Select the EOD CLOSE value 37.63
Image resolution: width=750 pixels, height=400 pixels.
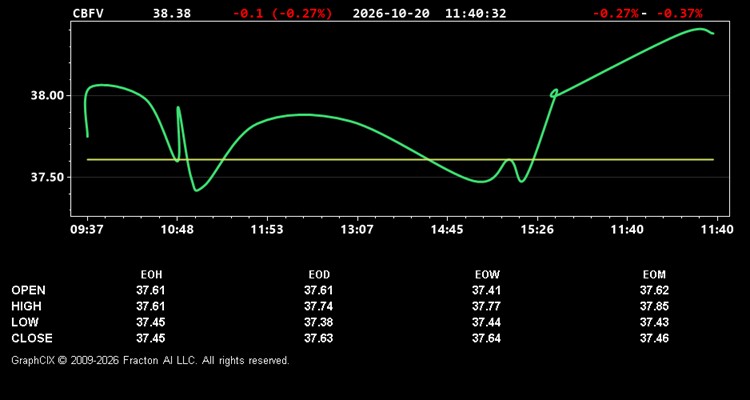coord(319,338)
